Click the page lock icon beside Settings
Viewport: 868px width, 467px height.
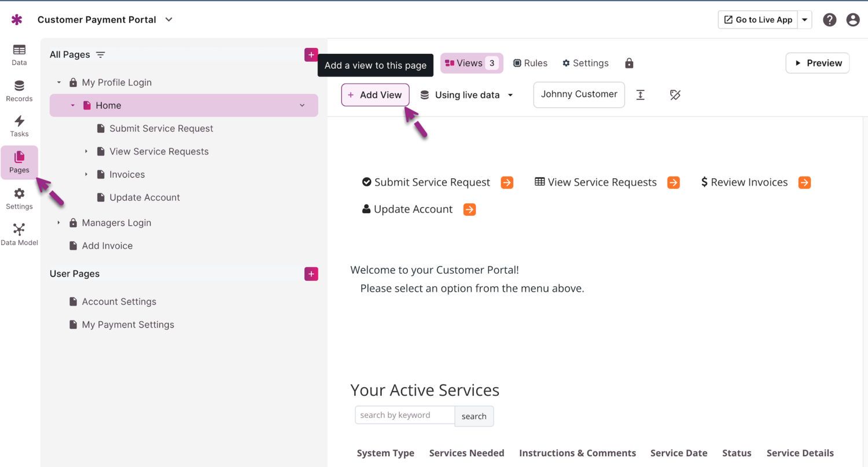(x=629, y=63)
